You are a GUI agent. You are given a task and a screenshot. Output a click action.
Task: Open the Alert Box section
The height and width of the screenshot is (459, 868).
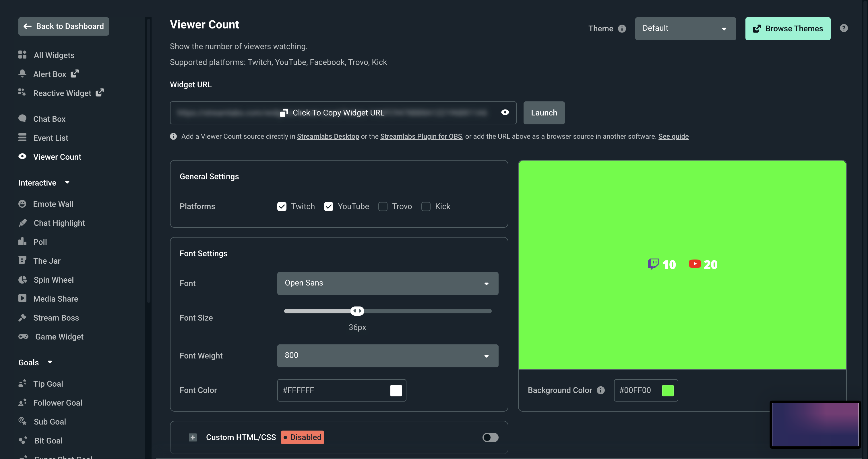pos(50,74)
